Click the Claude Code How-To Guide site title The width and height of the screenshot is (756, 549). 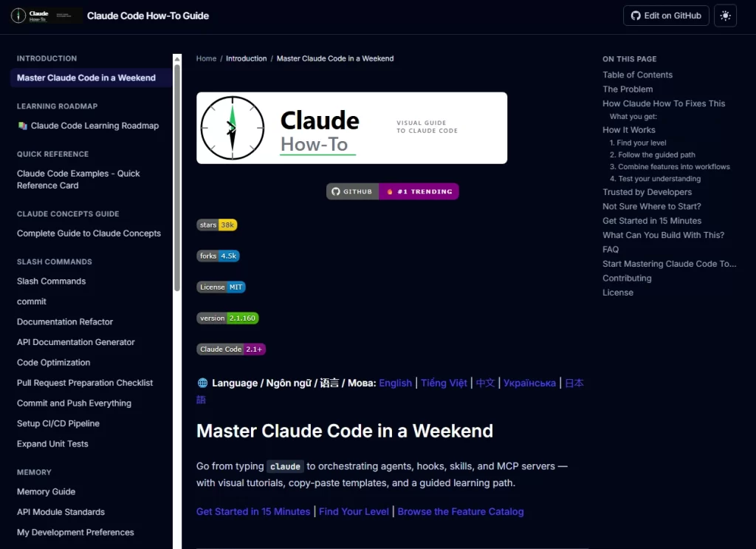[148, 16]
